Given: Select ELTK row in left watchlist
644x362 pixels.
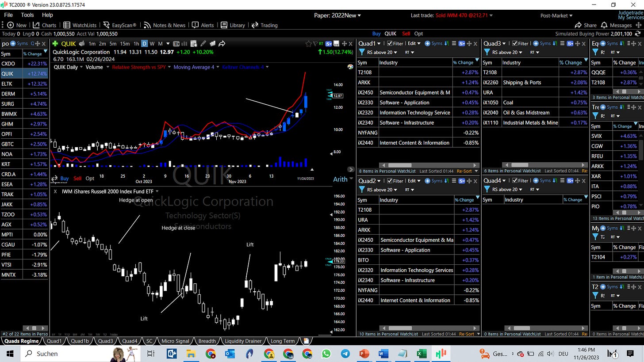Looking at the screenshot, I should point(24,84).
